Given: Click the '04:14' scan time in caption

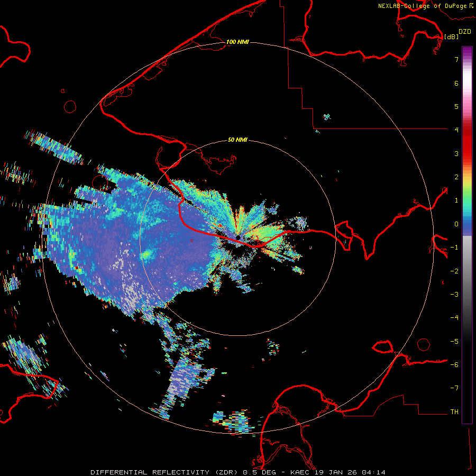Looking at the screenshot, I should (x=374, y=472).
